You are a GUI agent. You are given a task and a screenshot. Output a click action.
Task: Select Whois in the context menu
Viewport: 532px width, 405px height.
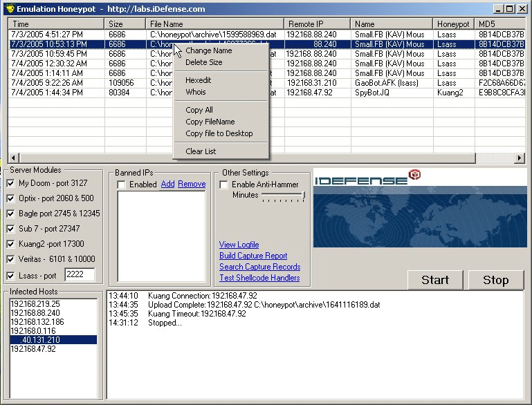coord(195,92)
